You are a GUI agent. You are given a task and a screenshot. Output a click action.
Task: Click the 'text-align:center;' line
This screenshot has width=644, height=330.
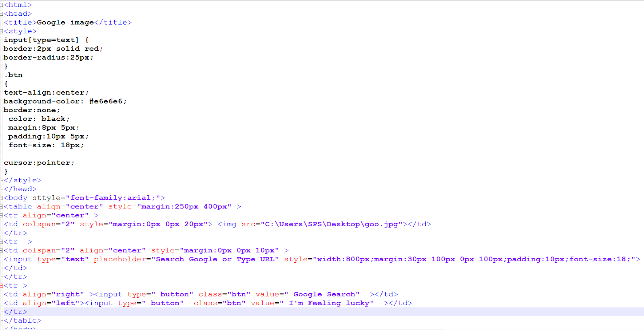click(46, 93)
